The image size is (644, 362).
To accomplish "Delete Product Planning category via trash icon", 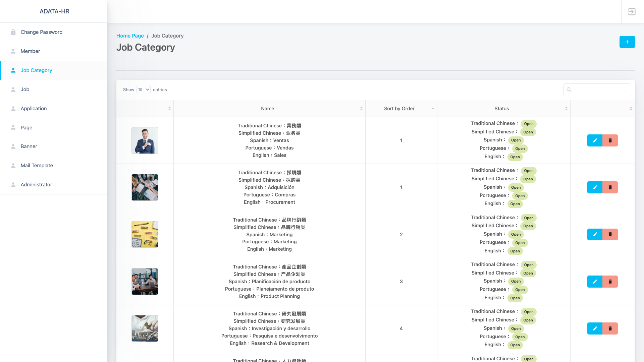I will [x=610, y=282].
